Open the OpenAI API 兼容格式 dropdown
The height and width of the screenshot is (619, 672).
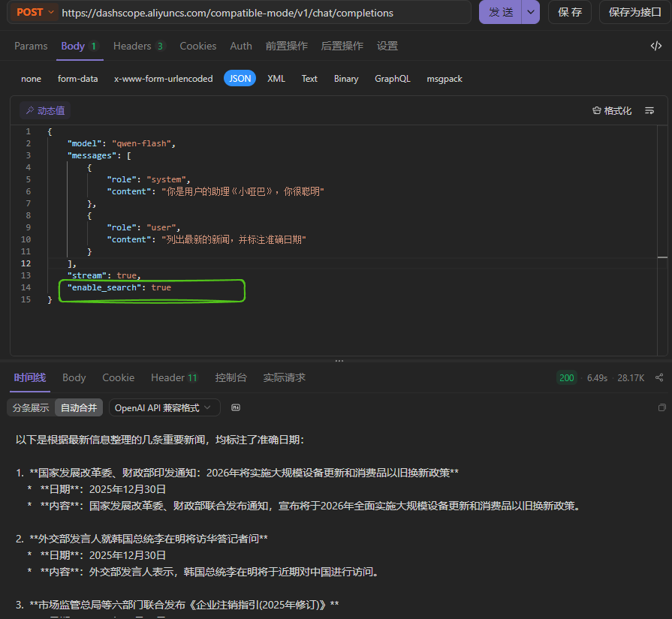click(164, 407)
